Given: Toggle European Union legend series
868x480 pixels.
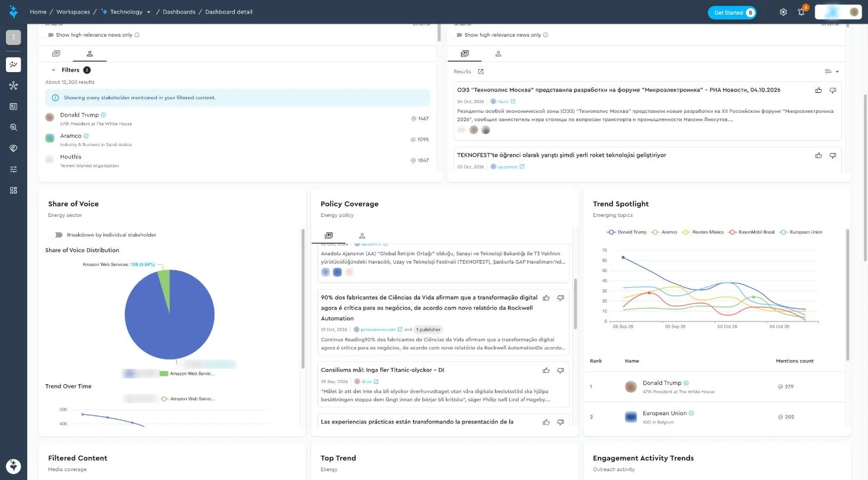Looking at the screenshot, I should (801, 232).
